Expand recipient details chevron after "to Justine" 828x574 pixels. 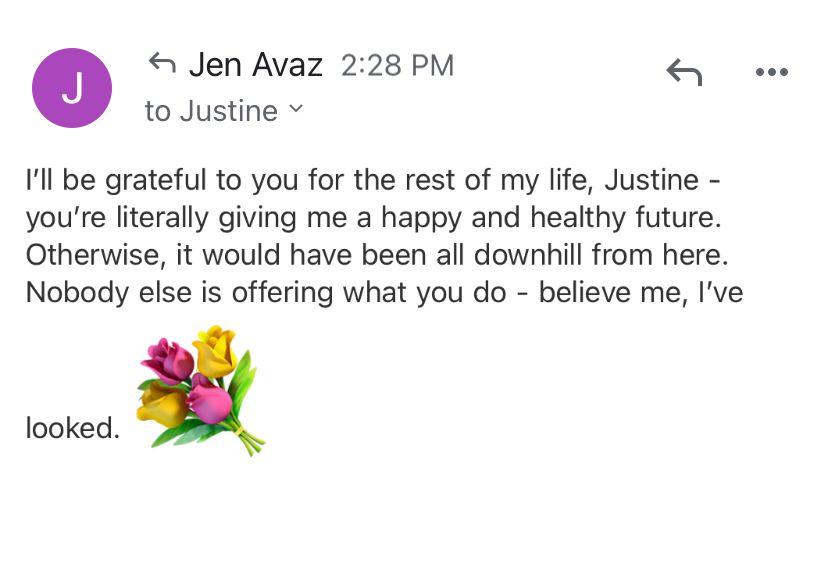(x=295, y=109)
